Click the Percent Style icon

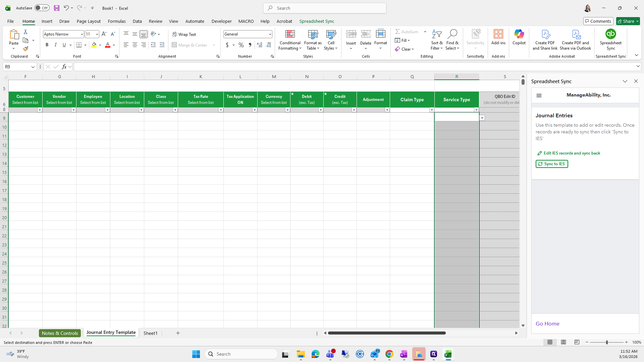(241, 45)
